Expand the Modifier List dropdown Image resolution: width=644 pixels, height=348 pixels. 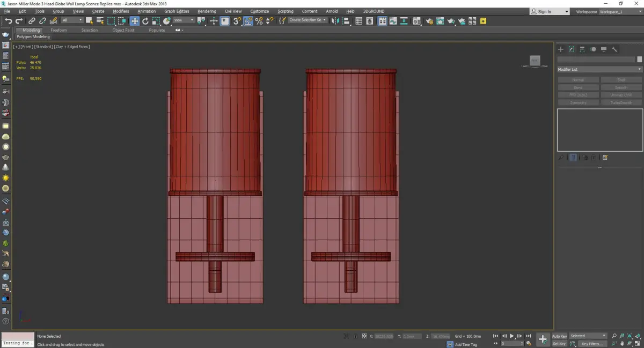599,70
